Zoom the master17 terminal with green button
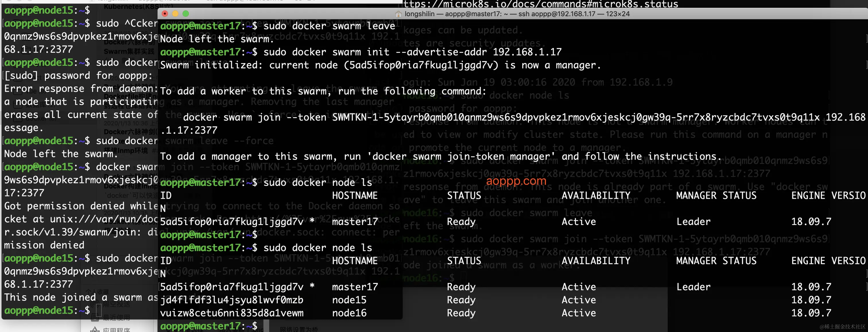The width and height of the screenshot is (868, 332). pyautogui.click(x=186, y=13)
